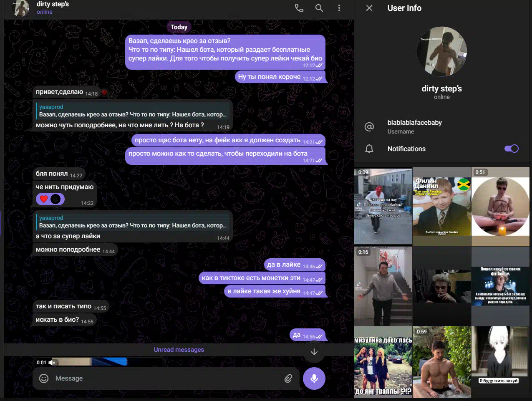Toggle the Notifications switch
Image resolution: width=532 pixels, height=401 pixels.
coord(511,149)
